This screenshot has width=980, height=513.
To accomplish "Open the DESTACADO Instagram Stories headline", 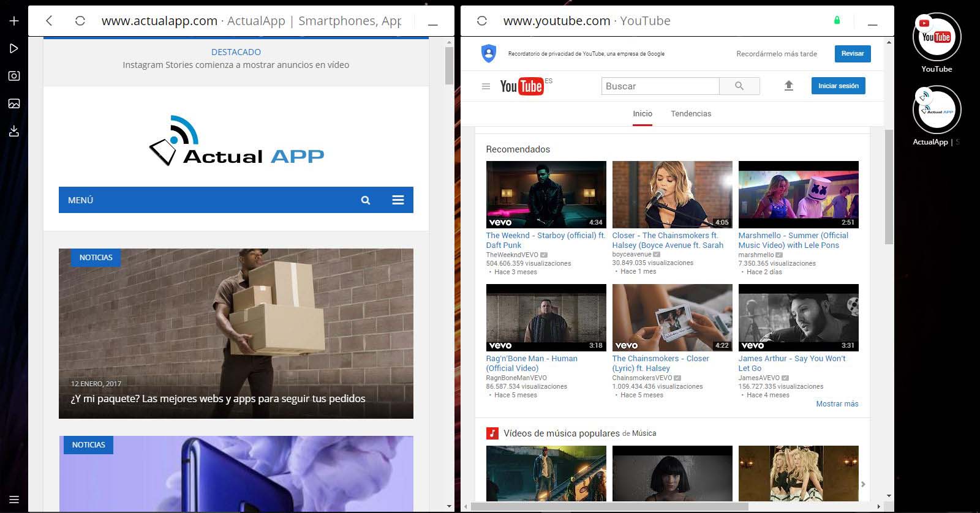I will point(236,65).
